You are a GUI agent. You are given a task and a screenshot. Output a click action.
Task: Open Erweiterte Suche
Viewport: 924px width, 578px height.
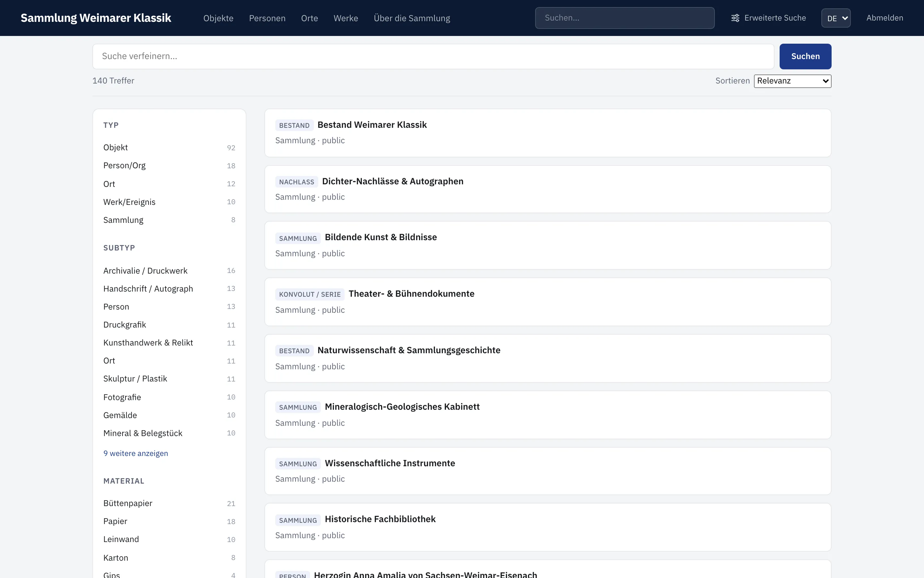(x=768, y=18)
